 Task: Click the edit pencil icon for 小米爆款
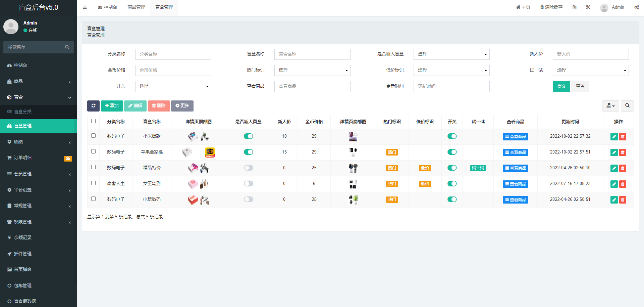click(614, 137)
